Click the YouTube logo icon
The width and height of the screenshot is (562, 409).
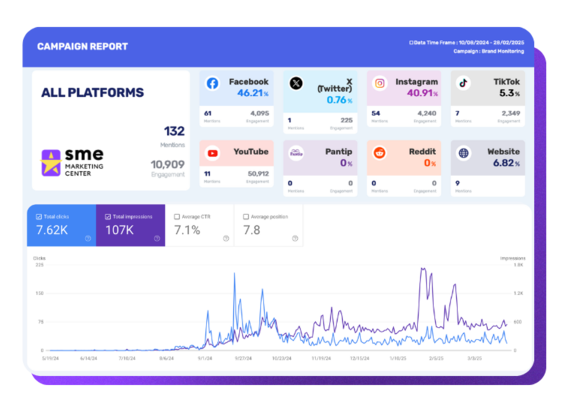pyautogui.click(x=212, y=153)
